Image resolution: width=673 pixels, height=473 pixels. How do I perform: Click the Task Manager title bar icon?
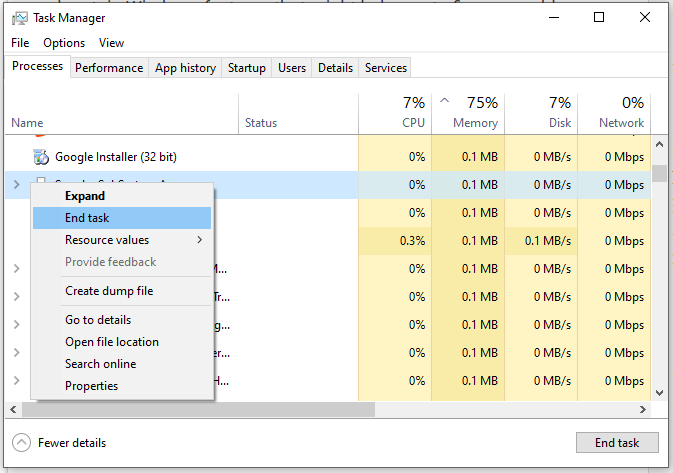tap(19, 17)
